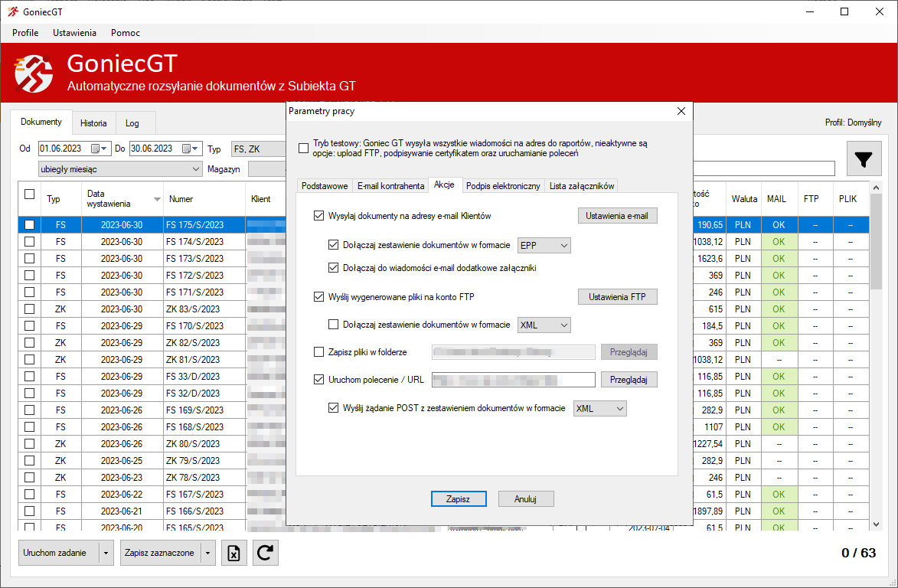Click the 'Zapisz zaznaczone' button
Screen dimensions: 898x588
(160, 553)
